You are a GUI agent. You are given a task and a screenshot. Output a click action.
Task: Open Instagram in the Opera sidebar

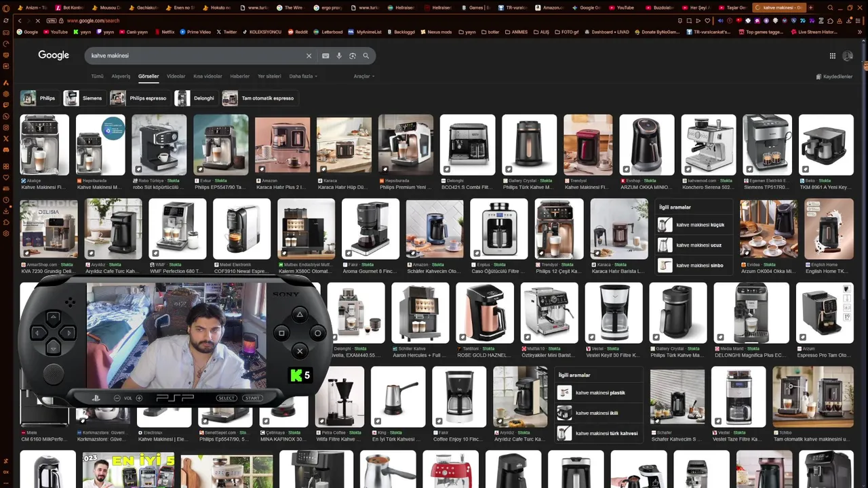[x=6, y=127]
